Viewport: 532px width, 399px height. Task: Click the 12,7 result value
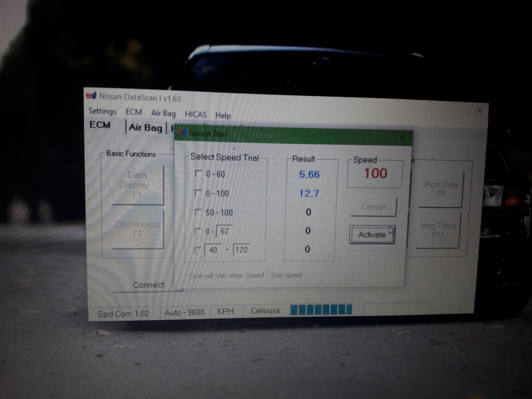pos(309,193)
